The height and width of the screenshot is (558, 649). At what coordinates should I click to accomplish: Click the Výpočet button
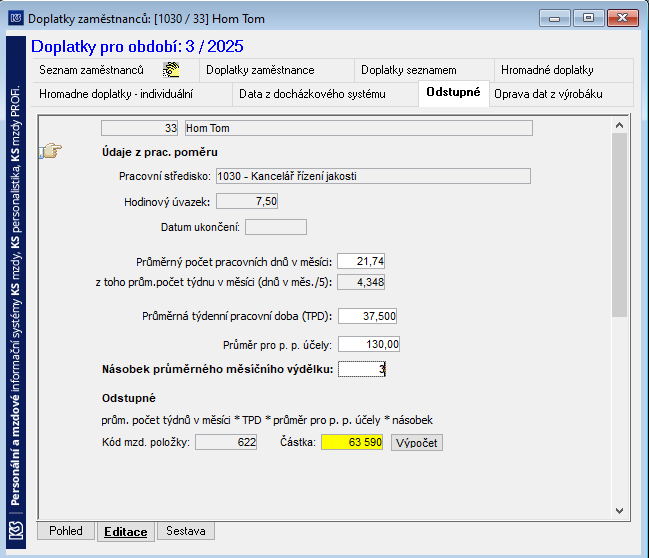(x=417, y=443)
